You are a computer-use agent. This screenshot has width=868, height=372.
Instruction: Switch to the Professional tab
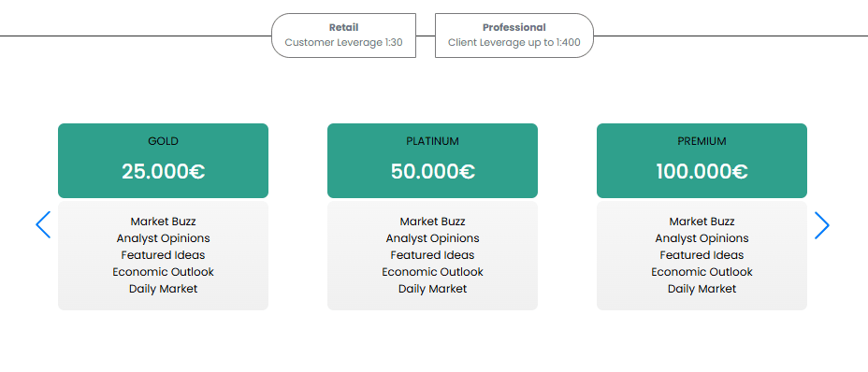(x=514, y=36)
